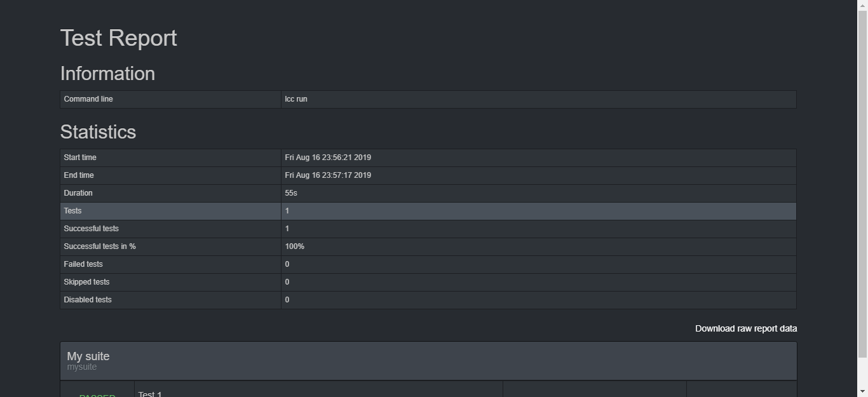Click the Disabled tests row
Image resolution: width=868 pixels, height=397 pixels.
click(x=428, y=300)
